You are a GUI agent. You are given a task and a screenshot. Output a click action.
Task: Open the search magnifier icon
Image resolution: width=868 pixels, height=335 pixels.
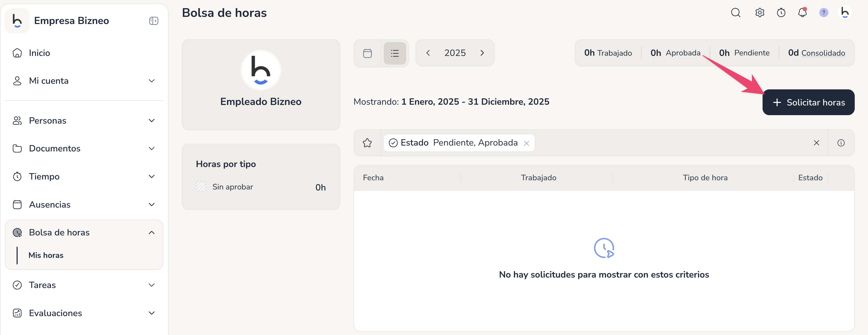point(736,13)
